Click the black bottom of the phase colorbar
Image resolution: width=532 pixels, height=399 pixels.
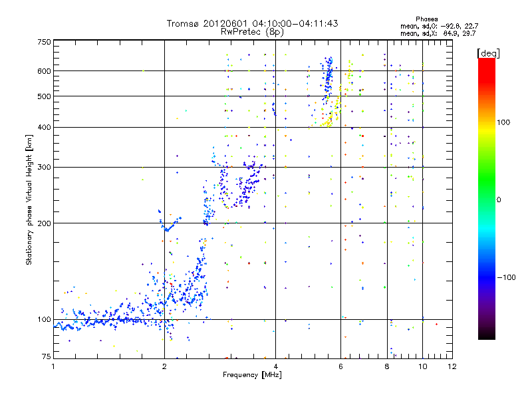487,335
